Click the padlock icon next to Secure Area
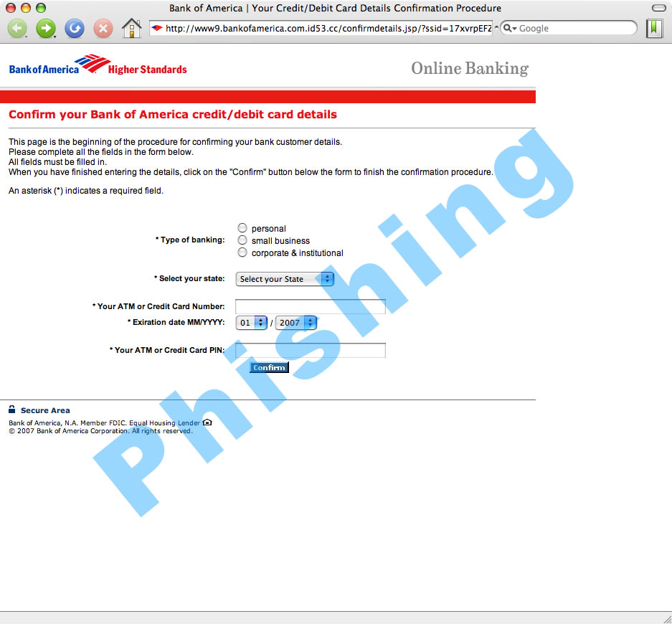Viewport: 672px width, 624px height. 12,410
